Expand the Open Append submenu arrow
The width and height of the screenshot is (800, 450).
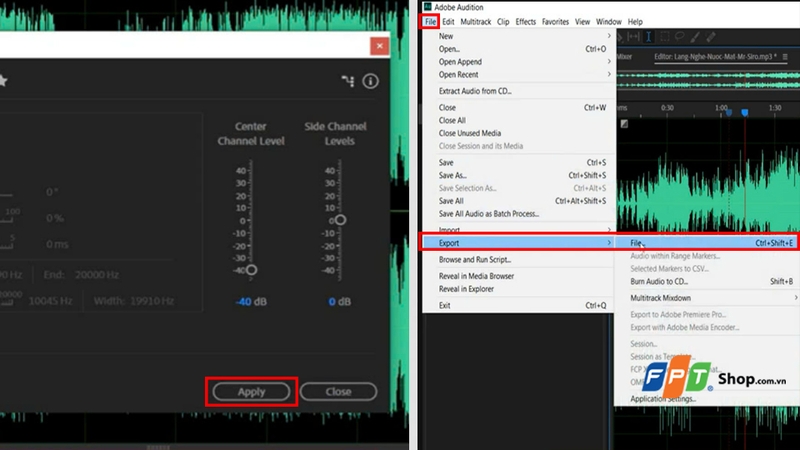point(609,61)
